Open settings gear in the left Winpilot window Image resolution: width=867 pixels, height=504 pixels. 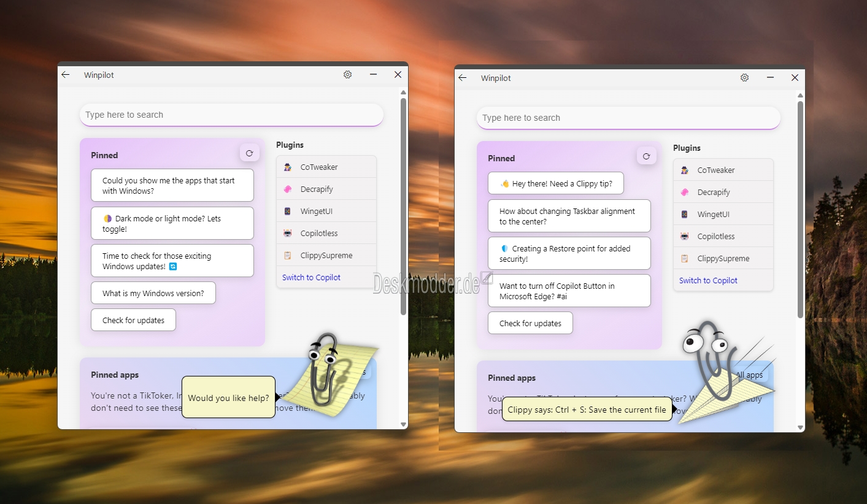click(347, 75)
